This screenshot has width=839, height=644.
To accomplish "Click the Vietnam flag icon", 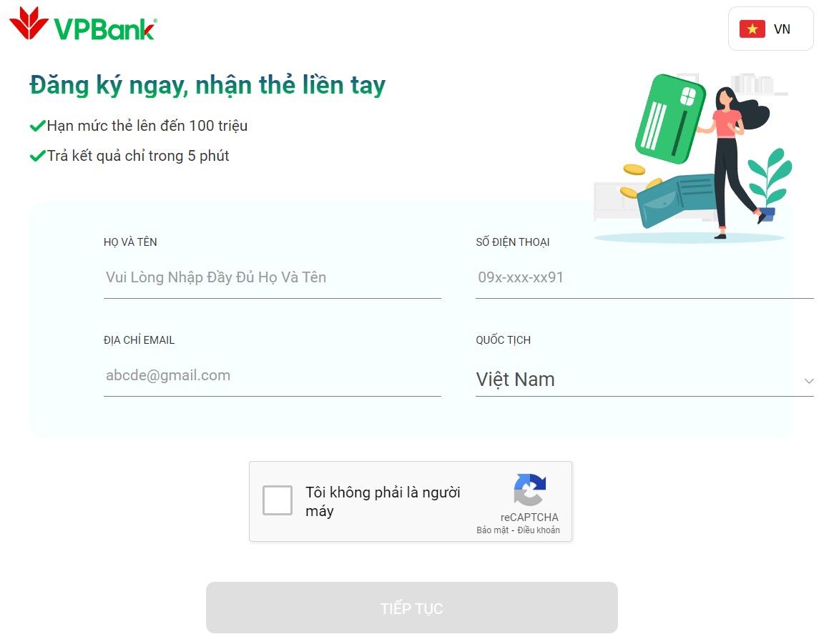I will 752,29.
